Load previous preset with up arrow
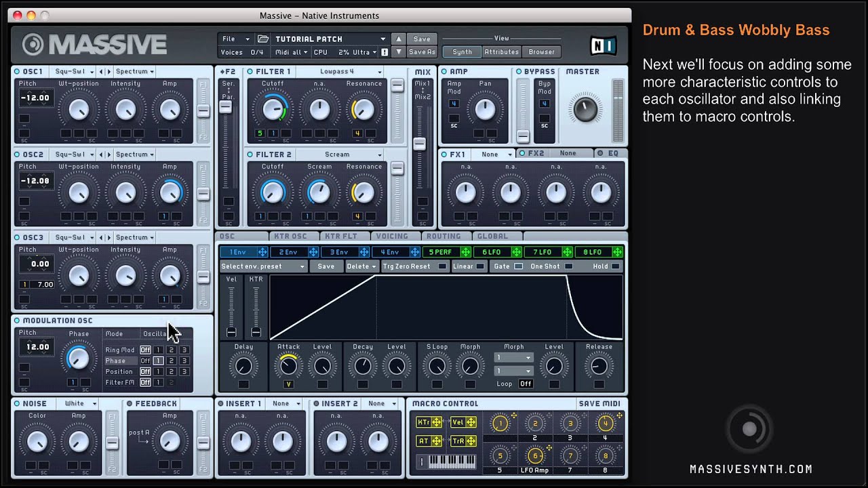 pyautogui.click(x=399, y=39)
